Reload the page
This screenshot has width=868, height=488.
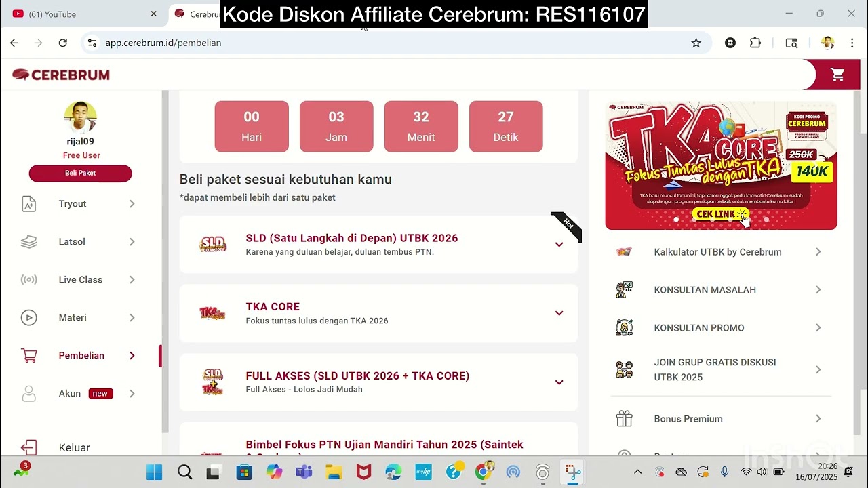62,43
